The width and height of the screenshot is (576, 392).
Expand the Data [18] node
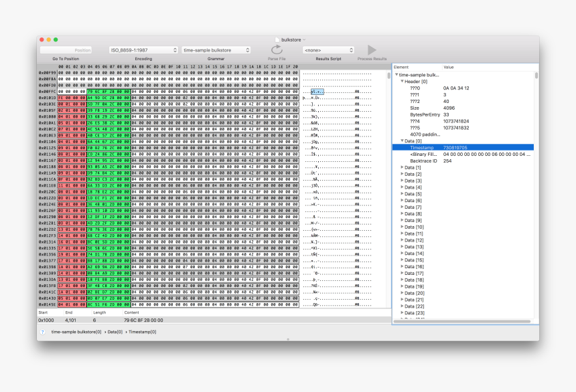[x=403, y=280]
